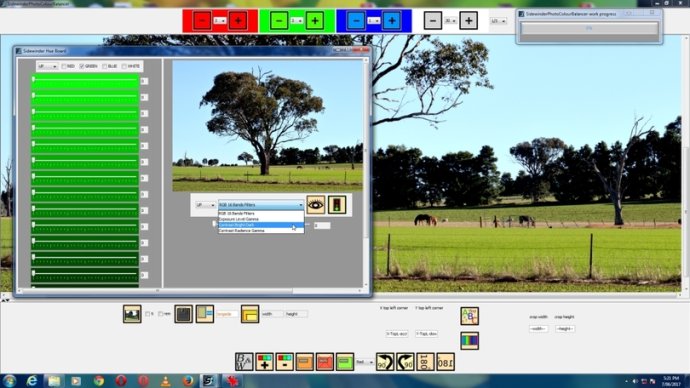Open the UP dropdown above green sliders

[48, 66]
